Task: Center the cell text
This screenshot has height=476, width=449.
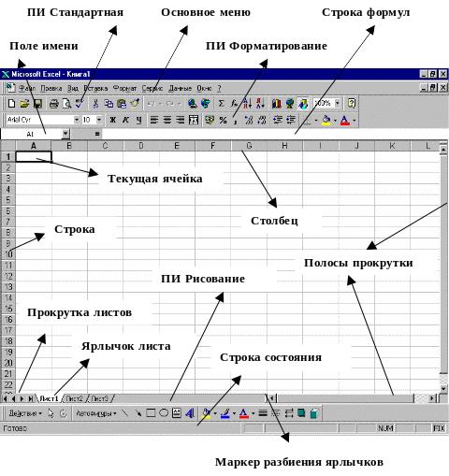Action: click(x=167, y=120)
